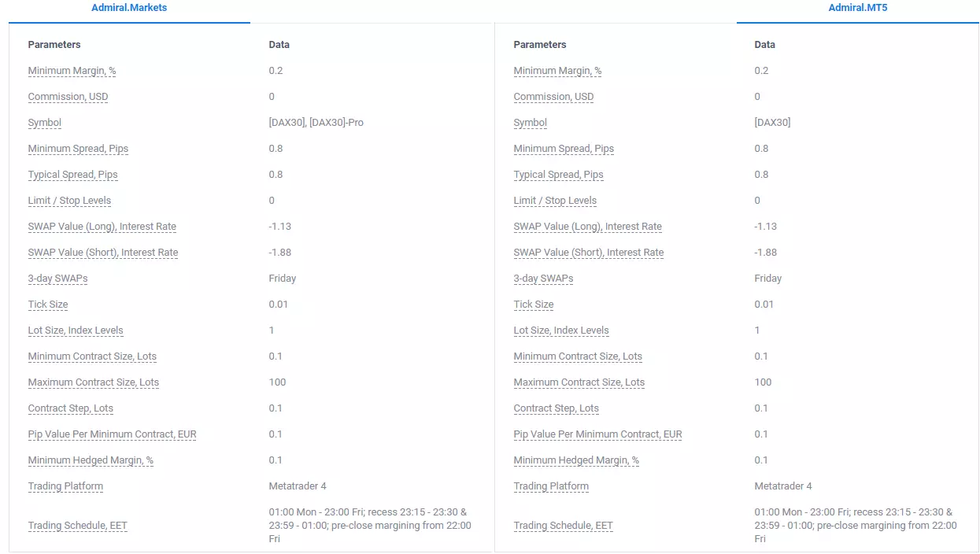
Task: Click the 3-day SWAPs label on the left
Action: point(57,279)
